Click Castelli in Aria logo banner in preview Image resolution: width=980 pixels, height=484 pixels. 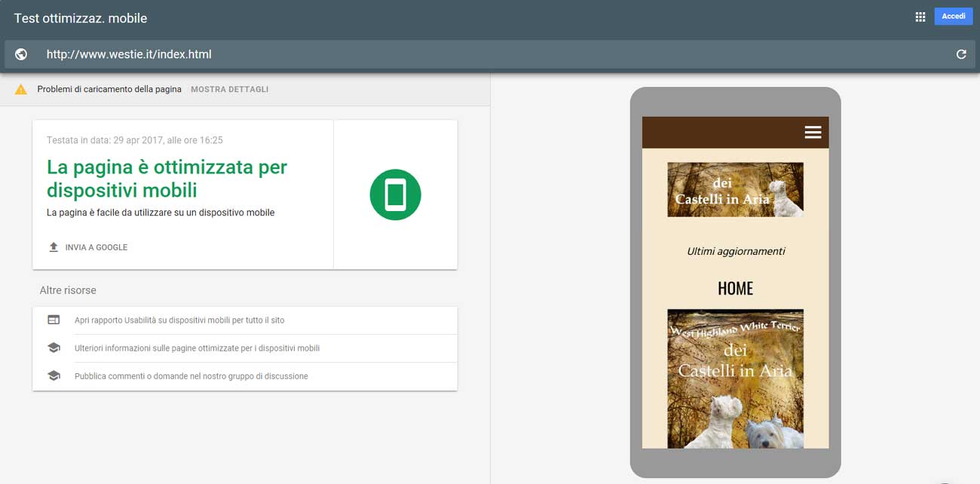(x=735, y=190)
